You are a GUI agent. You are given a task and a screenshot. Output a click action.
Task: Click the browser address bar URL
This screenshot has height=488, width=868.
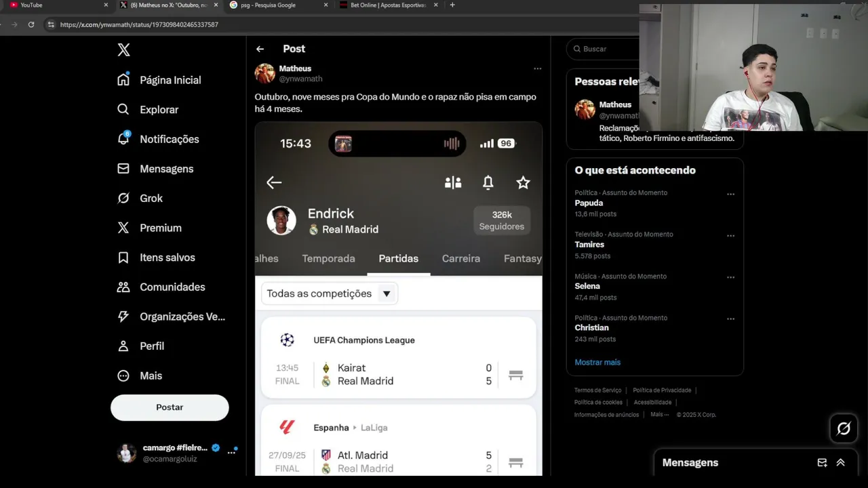139,24
